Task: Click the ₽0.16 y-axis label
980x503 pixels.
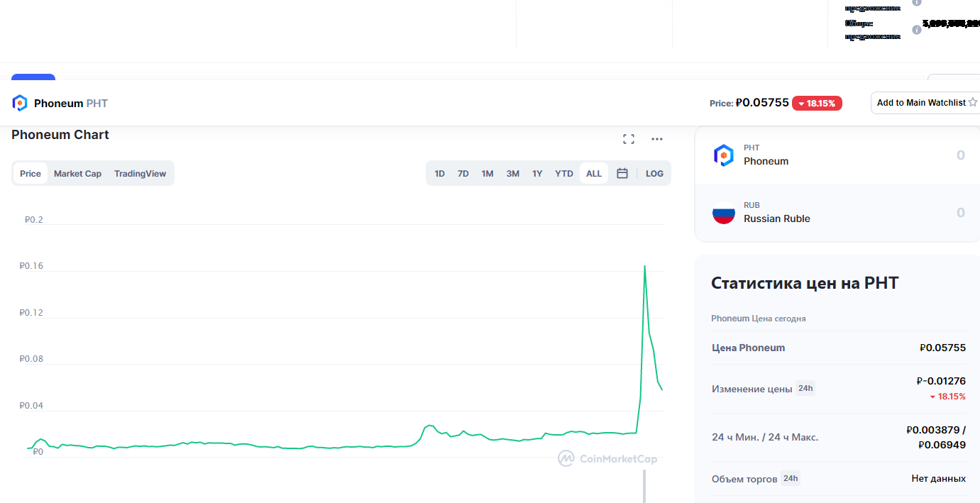Action: [x=31, y=266]
